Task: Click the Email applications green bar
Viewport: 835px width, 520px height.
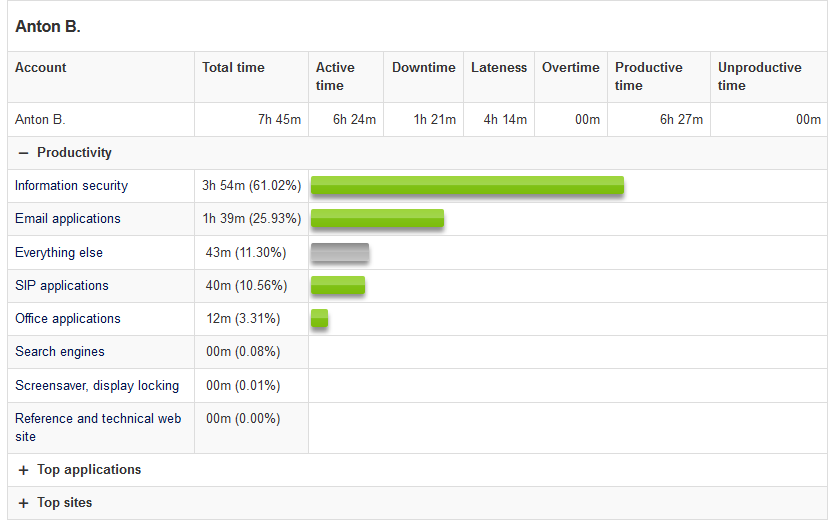Action: [x=377, y=219]
